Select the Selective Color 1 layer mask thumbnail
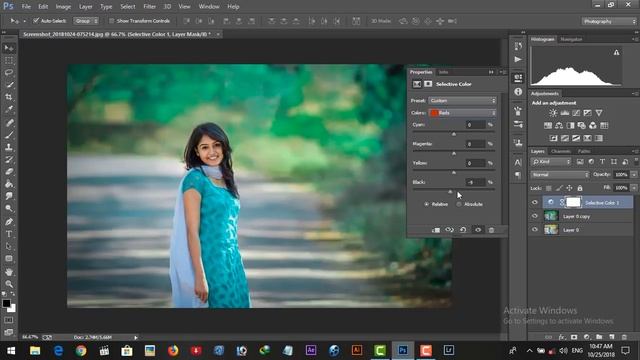This screenshot has width=640, height=360. 573,202
